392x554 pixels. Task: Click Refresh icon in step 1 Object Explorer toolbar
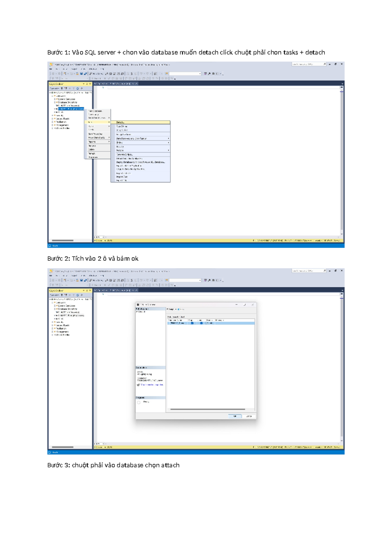tap(78, 88)
